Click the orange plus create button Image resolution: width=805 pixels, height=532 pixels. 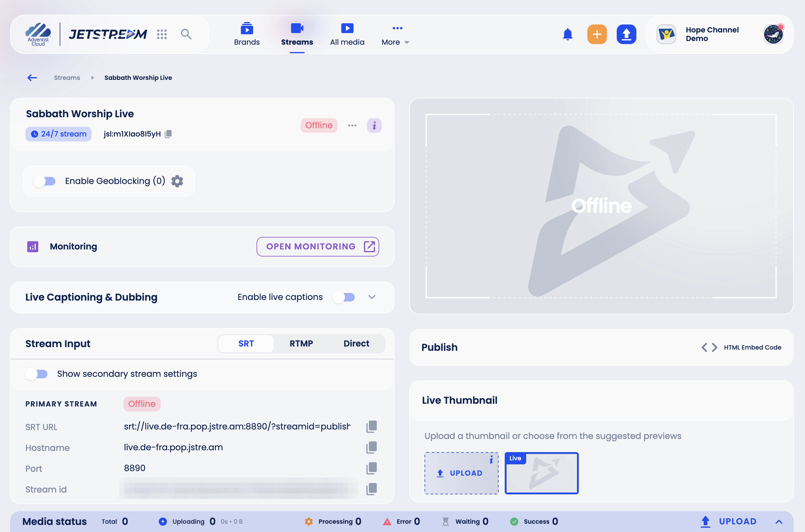[597, 34]
